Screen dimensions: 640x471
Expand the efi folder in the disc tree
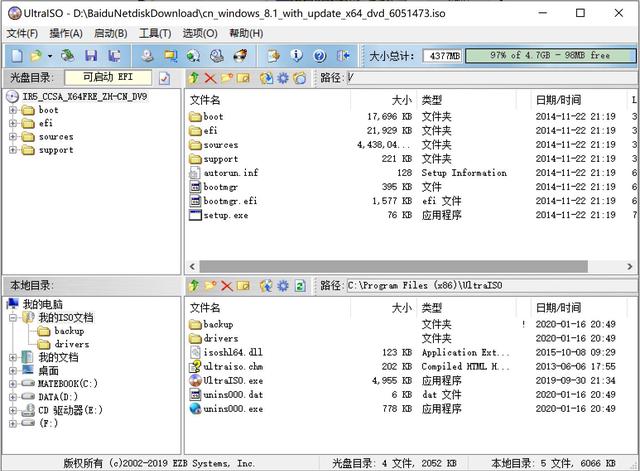click(13, 123)
